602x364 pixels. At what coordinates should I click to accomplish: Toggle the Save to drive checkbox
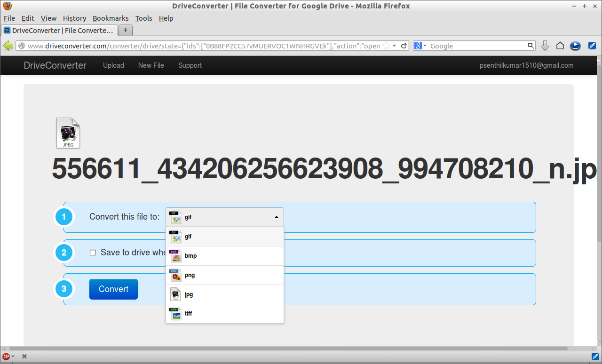click(93, 253)
